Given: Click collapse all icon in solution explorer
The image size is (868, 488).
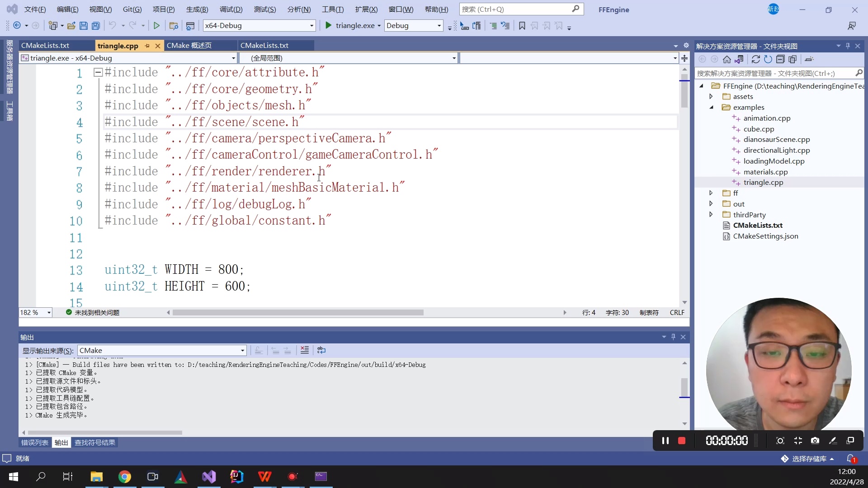Looking at the screenshot, I should [780, 59].
